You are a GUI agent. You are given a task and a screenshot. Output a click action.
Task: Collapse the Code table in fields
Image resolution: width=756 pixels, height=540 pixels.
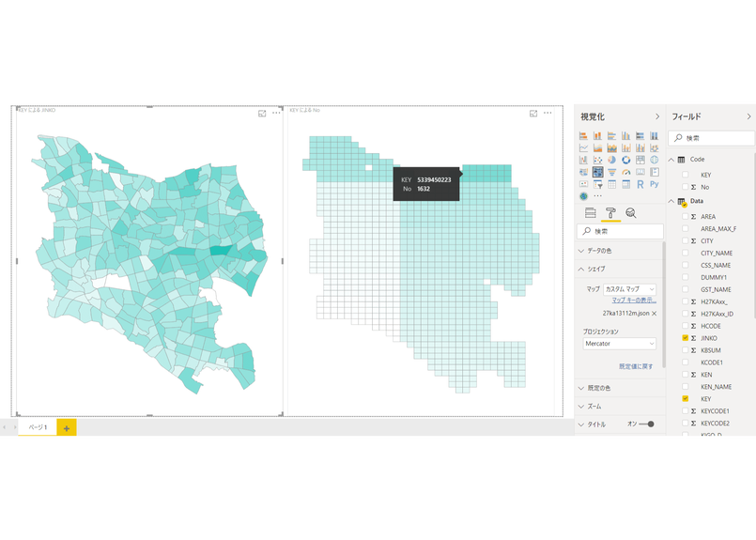point(671,160)
